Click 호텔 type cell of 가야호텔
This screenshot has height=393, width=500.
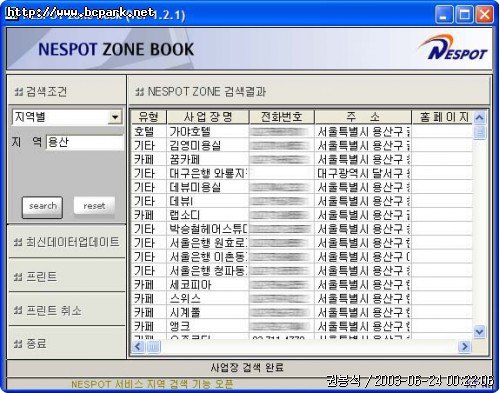click(x=149, y=132)
